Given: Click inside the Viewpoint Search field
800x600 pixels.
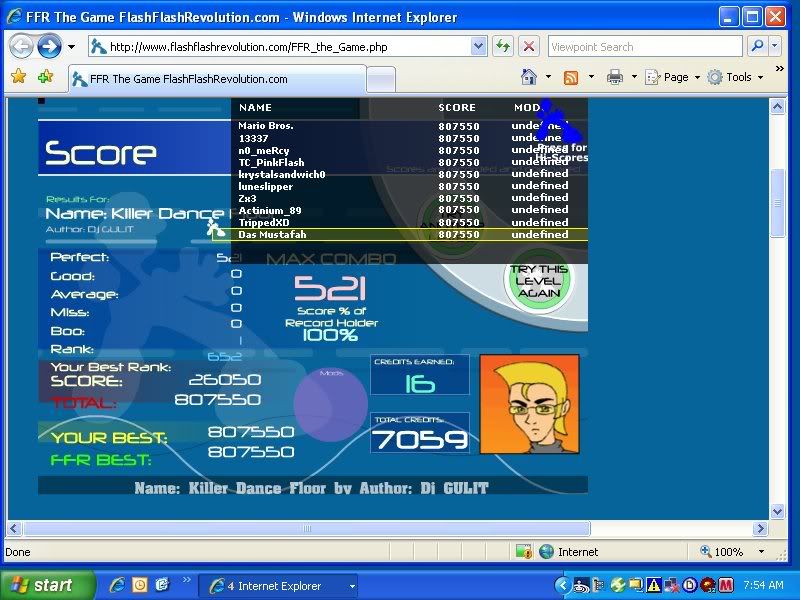Looking at the screenshot, I should (x=644, y=46).
